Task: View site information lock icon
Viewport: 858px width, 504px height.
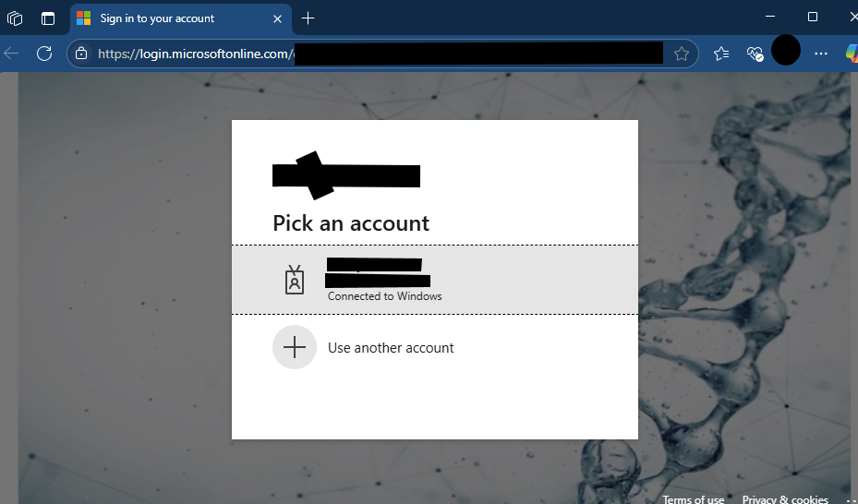Action: (x=81, y=54)
